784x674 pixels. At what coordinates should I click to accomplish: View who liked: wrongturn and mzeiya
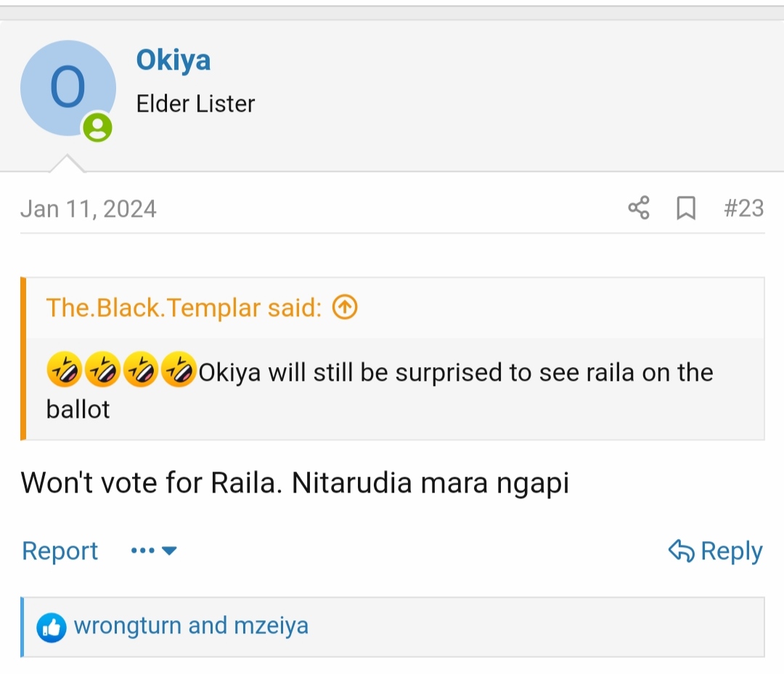pyautogui.click(x=191, y=626)
